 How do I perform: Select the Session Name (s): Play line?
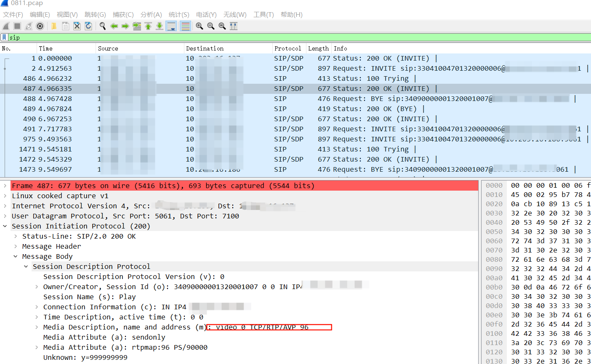point(90,297)
